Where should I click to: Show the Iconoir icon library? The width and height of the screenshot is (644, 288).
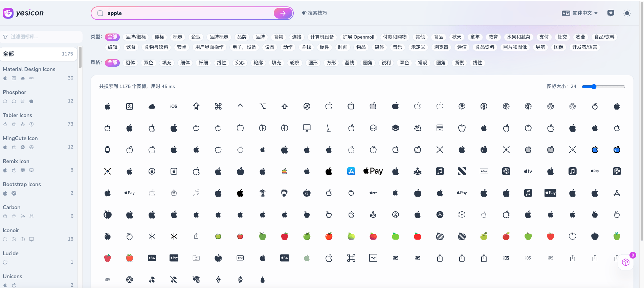[38, 234]
